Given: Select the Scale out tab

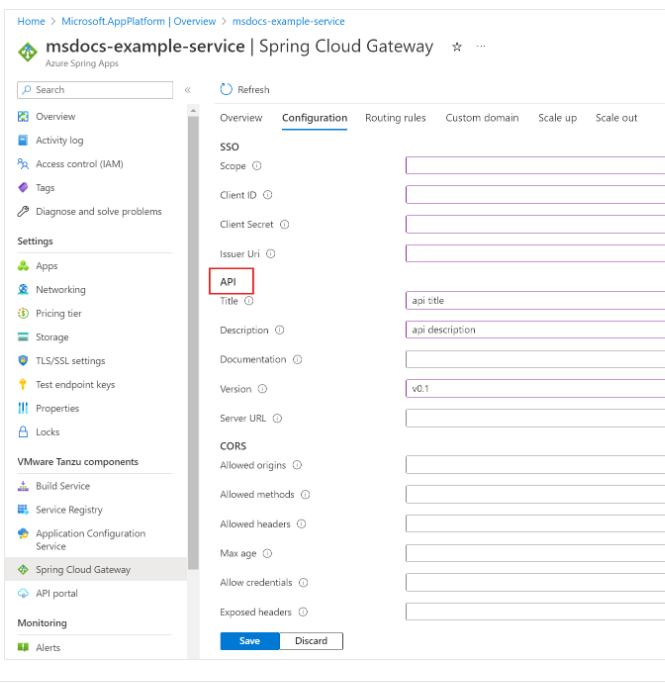Looking at the screenshot, I should pos(616,118).
